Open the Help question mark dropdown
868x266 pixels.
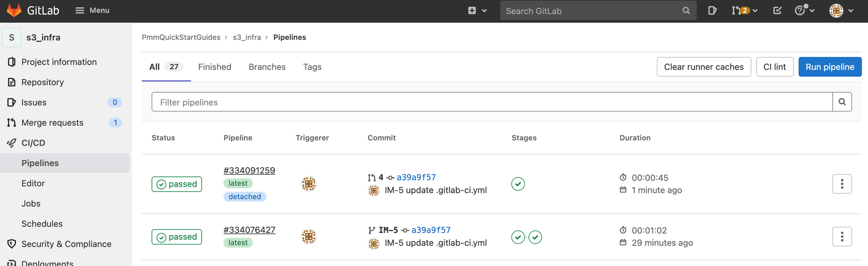point(804,11)
